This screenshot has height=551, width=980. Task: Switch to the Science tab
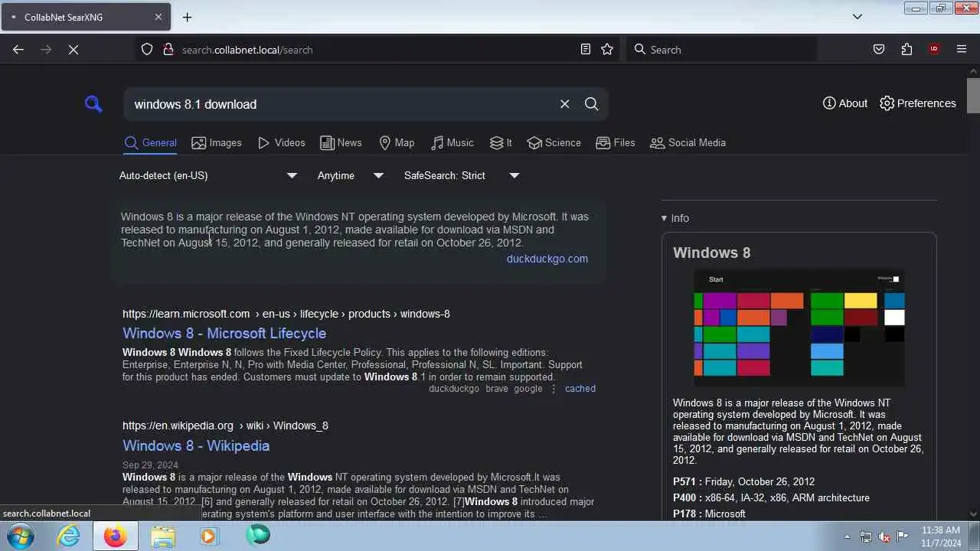point(554,143)
